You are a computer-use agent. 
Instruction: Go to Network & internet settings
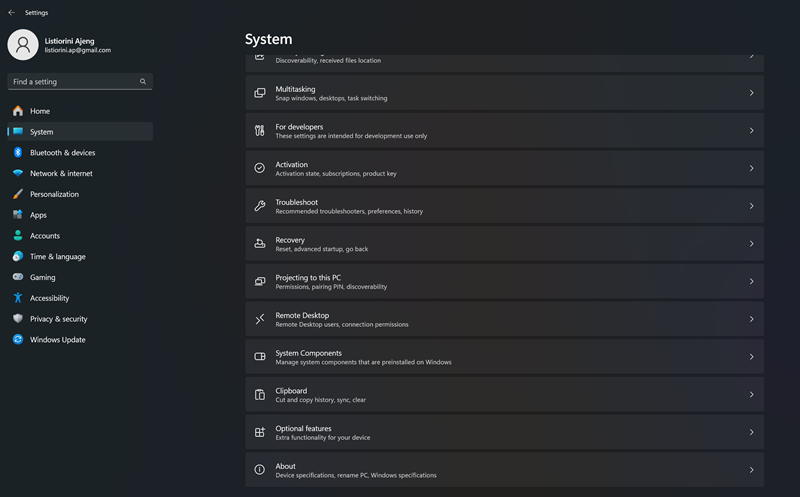(x=61, y=173)
